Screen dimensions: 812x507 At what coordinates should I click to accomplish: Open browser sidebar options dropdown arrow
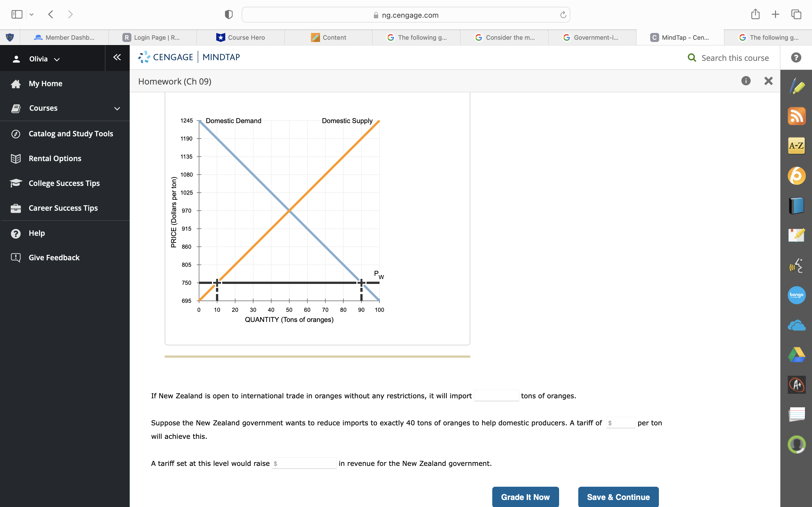tap(32, 14)
